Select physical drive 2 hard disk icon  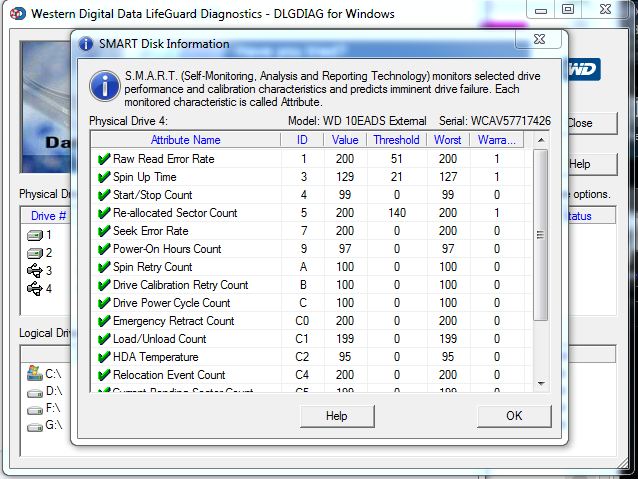pyautogui.click(x=35, y=253)
